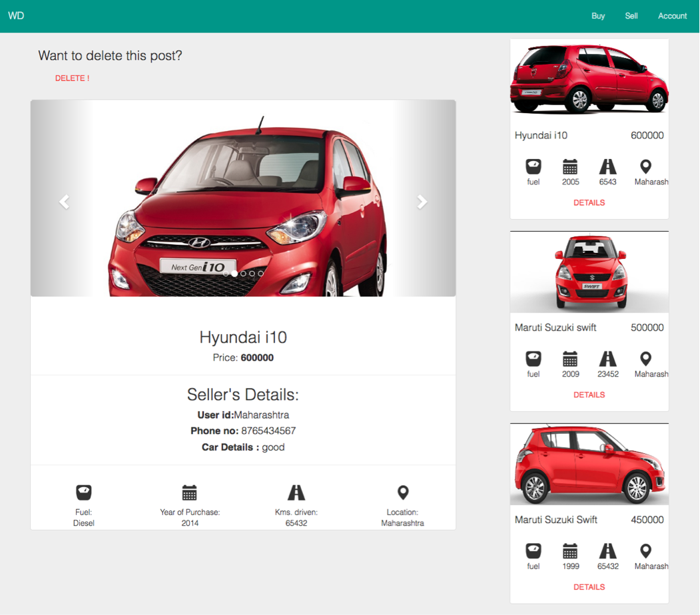This screenshot has height=615, width=700.
Task: Click the 'Location: Maharashtra' label
Action: [403, 517]
